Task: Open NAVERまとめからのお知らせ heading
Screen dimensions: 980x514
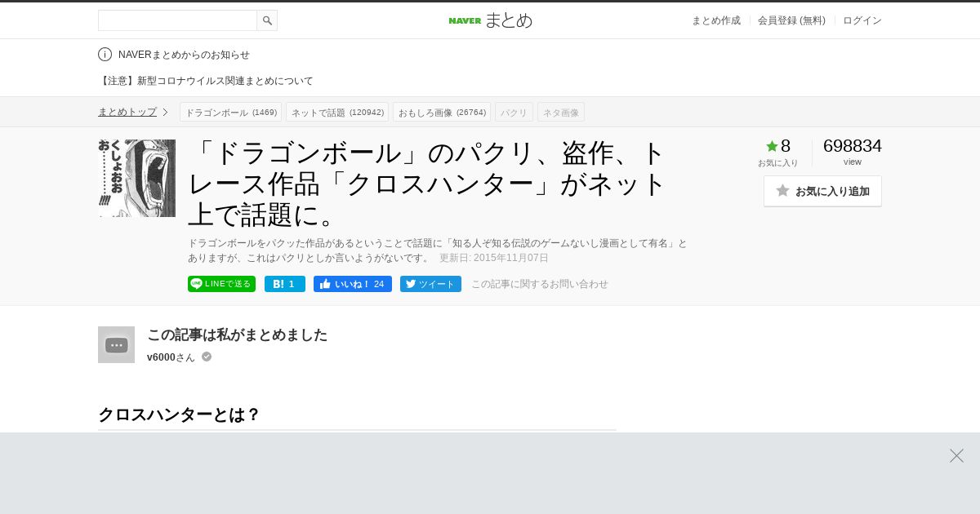Action: (184, 55)
